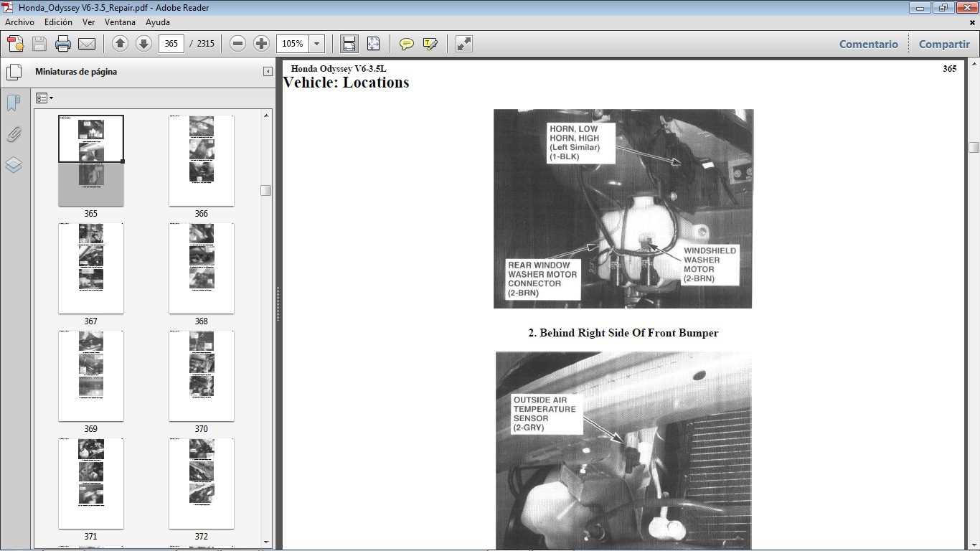Show the attachments paperclip panel
Image resolution: width=980 pixels, height=551 pixels.
(x=14, y=134)
